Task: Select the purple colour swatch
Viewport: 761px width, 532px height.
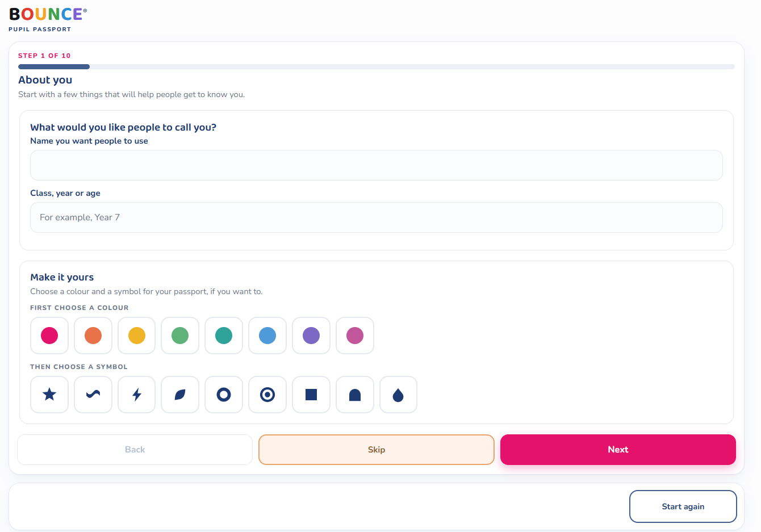Action: [311, 336]
